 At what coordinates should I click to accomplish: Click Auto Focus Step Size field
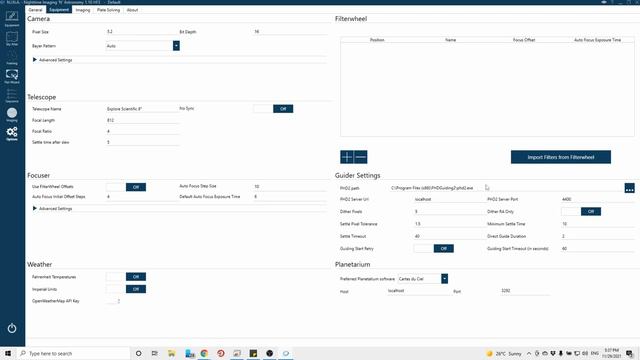click(x=289, y=186)
